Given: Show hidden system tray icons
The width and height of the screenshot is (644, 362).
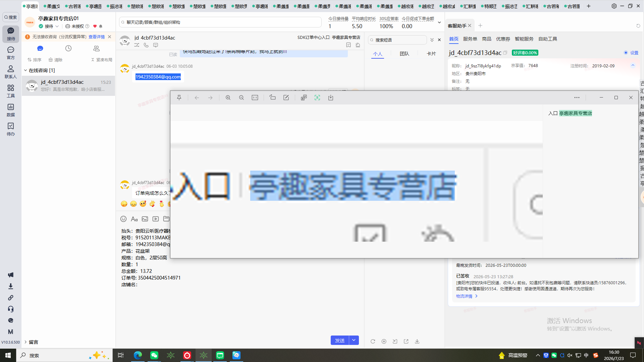Looking at the screenshot, I should [x=538, y=355].
